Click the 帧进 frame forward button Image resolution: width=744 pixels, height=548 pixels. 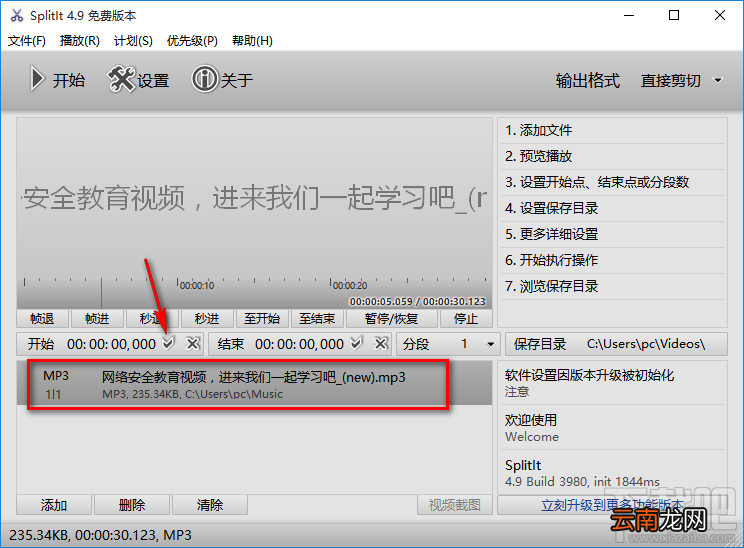97,318
